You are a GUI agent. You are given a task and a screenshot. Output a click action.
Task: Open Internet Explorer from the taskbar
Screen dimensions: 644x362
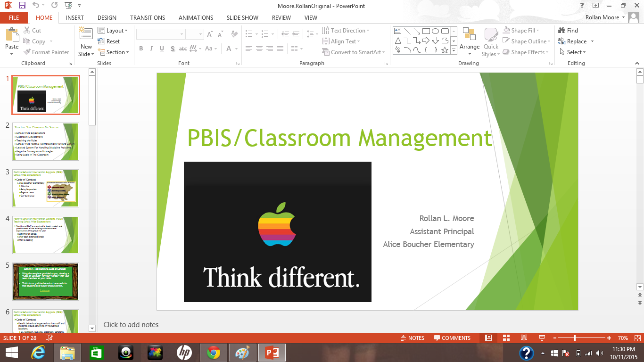(x=39, y=353)
